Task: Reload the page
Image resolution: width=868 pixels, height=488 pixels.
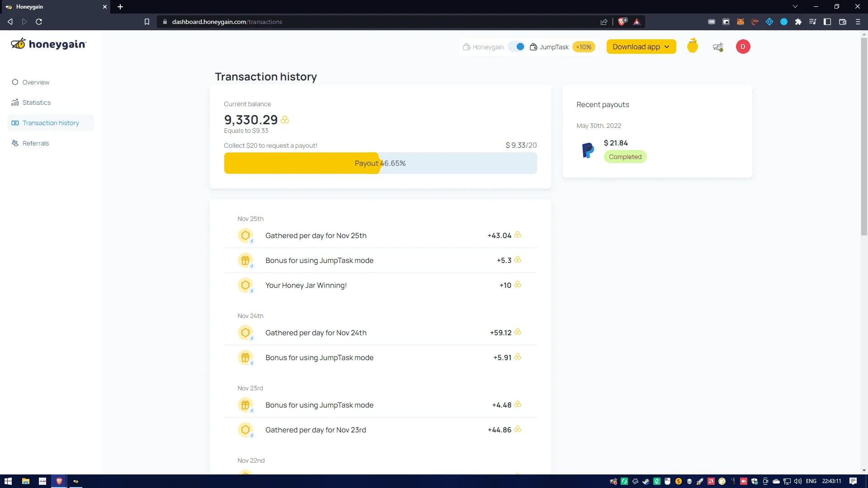Action: pos(39,22)
